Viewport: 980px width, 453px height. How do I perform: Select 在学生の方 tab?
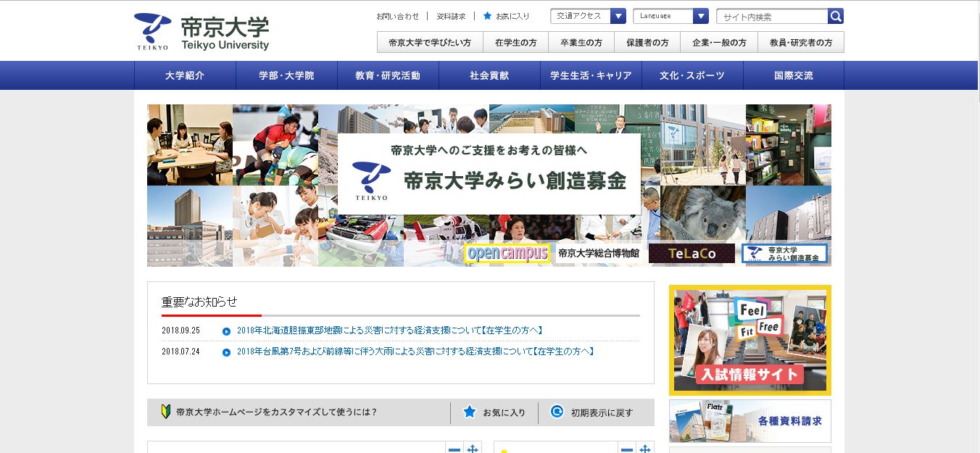click(x=516, y=43)
